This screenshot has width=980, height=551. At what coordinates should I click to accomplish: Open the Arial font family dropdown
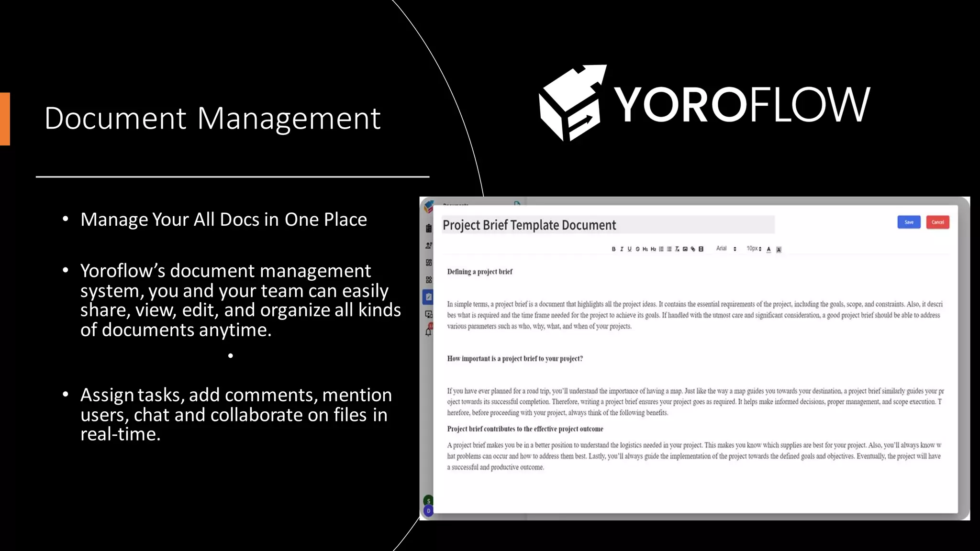[x=726, y=249]
